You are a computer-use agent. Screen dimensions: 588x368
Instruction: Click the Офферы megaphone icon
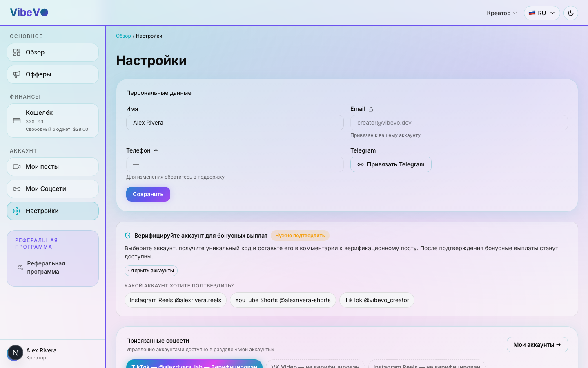tap(17, 74)
